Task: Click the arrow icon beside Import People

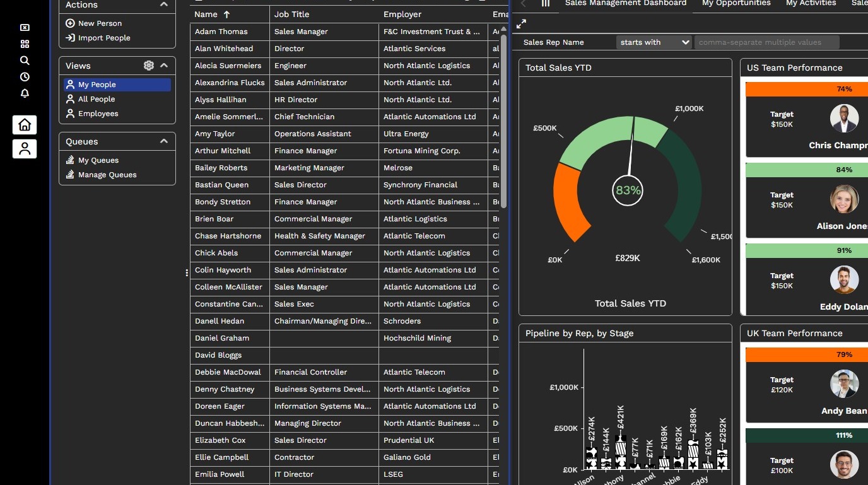Action: pyautogui.click(x=70, y=38)
